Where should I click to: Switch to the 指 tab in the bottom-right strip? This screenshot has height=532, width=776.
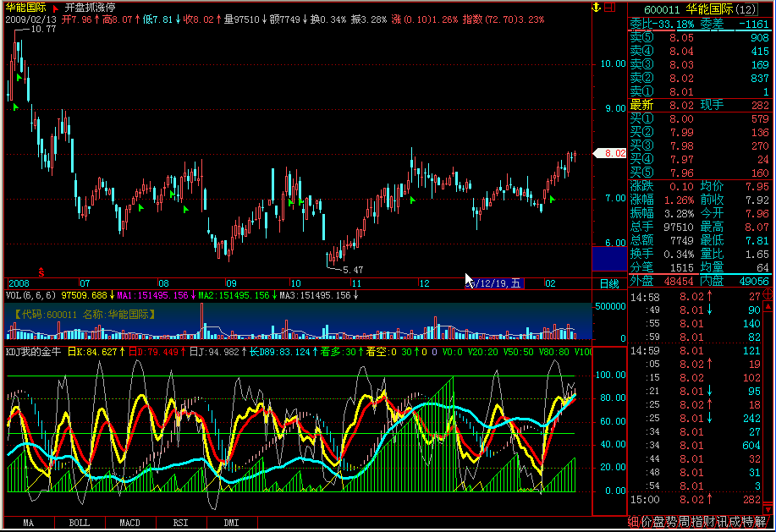[x=696, y=522]
